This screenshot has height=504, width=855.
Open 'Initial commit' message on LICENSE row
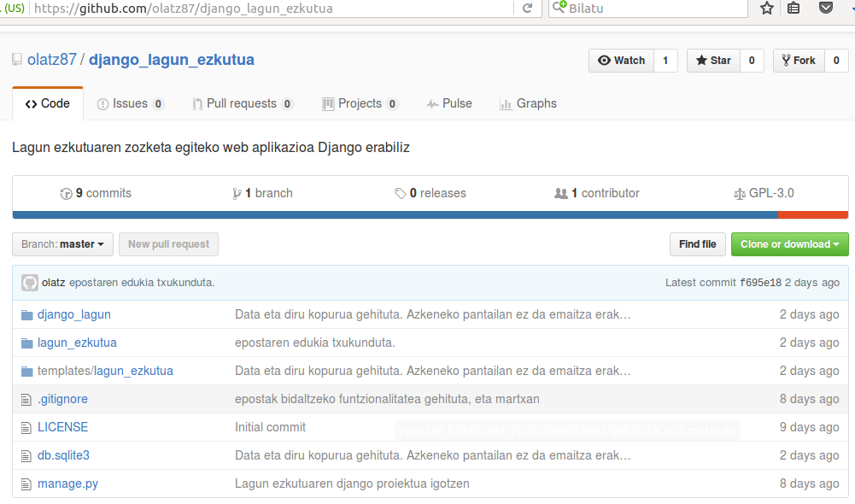click(x=271, y=428)
